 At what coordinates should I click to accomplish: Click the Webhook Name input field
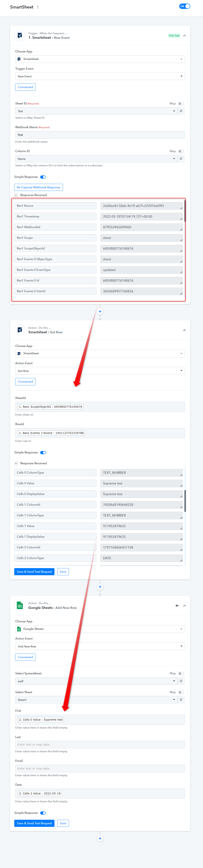pos(100,135)
